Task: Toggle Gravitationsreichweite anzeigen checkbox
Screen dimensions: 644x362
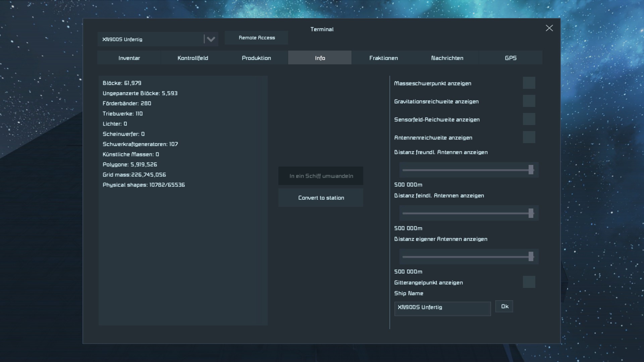Action: [x=529, y=101]
